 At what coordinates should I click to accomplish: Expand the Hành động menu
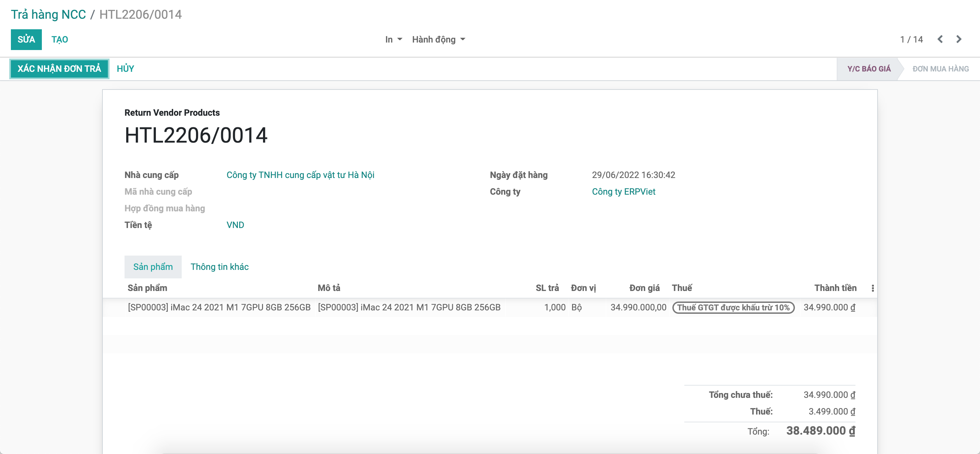[438, 39]
